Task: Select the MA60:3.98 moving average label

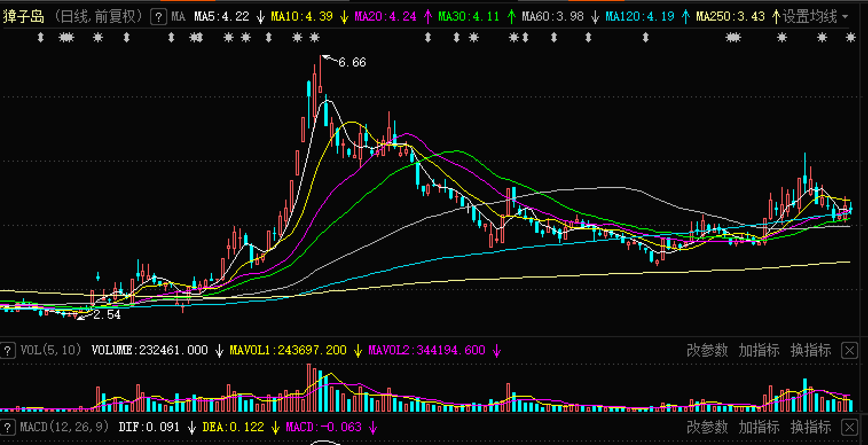Action: pyautogui.click(x=553, y=17)
